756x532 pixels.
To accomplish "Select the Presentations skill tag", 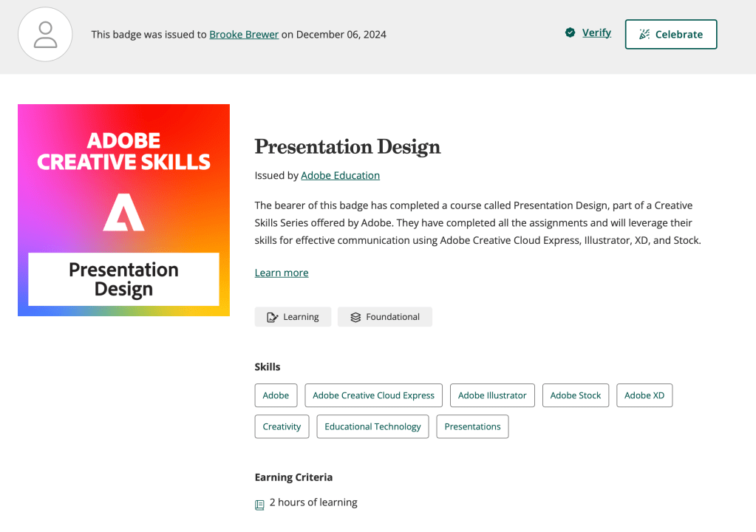I will [472, 426].
